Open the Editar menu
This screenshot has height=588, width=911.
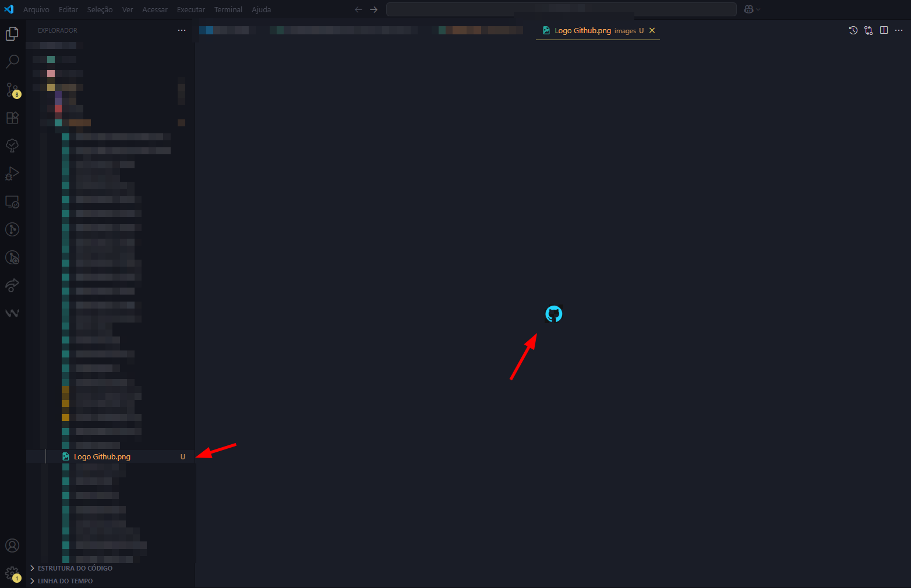[68, 9]
